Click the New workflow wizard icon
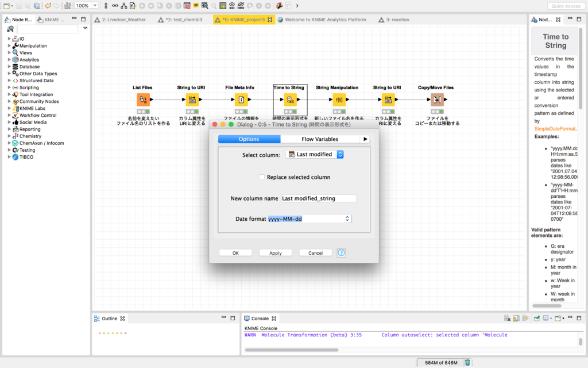Image resolution: width=588 pixels, height=368 pixels. (x=6, y=6)
